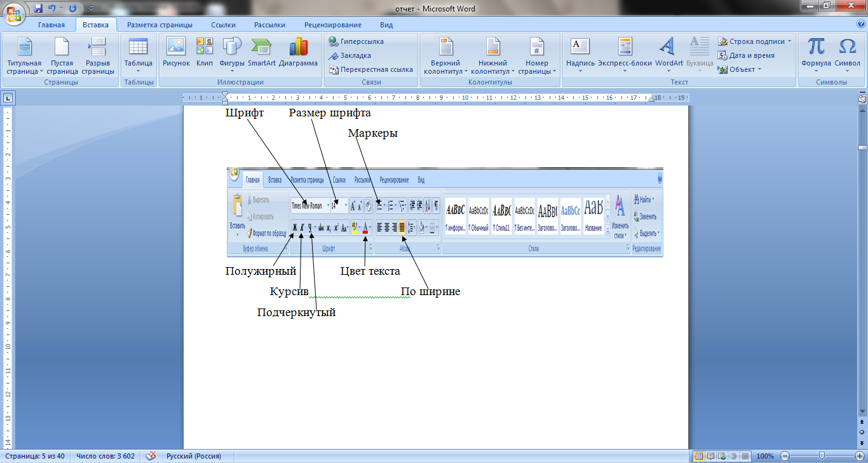Open the Office button menu

14,13
